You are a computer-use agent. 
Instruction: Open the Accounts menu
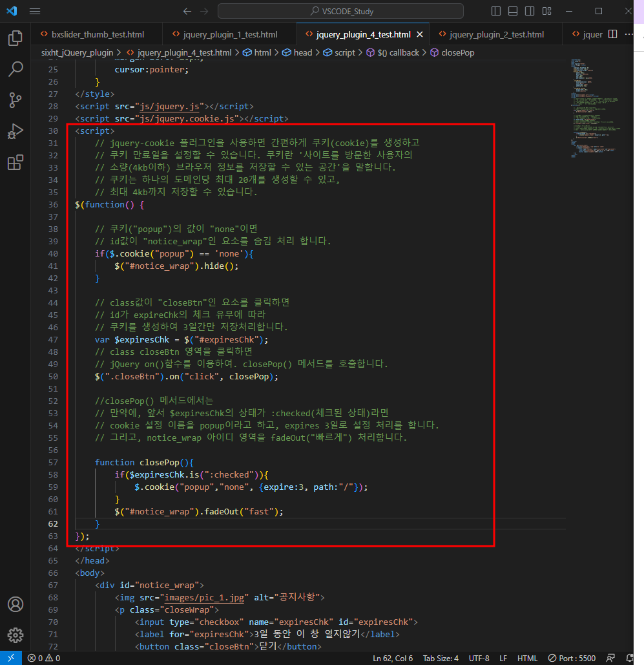pos(16,604)
